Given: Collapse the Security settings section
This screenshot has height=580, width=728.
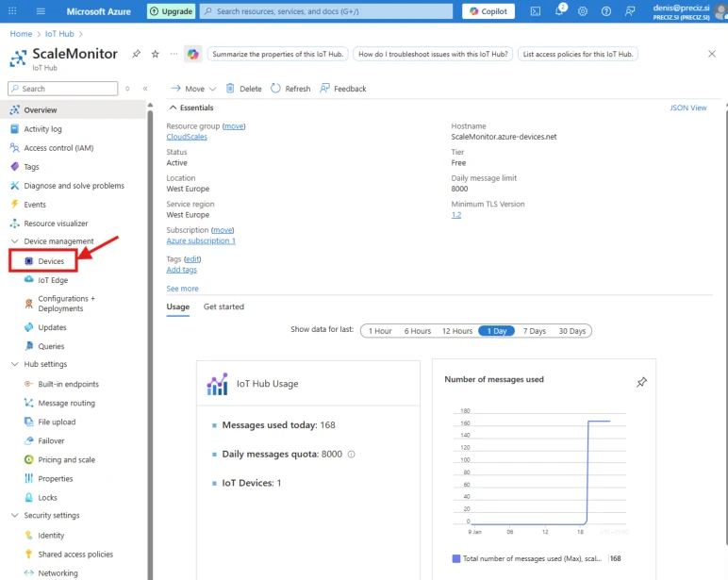Looking at the screenshot, I should 14,516.
